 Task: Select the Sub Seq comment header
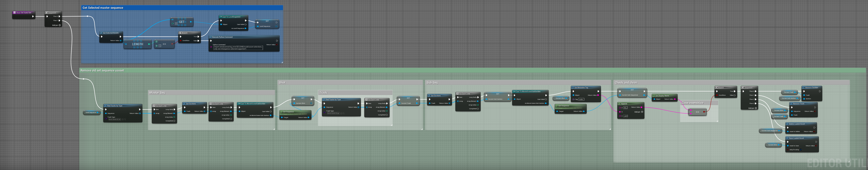518,83
